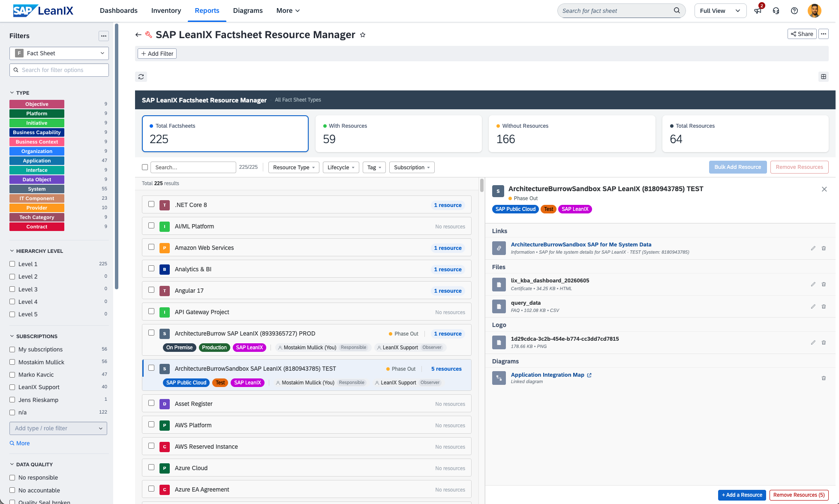Click the Search for filter options field

(x=59, y=70)
